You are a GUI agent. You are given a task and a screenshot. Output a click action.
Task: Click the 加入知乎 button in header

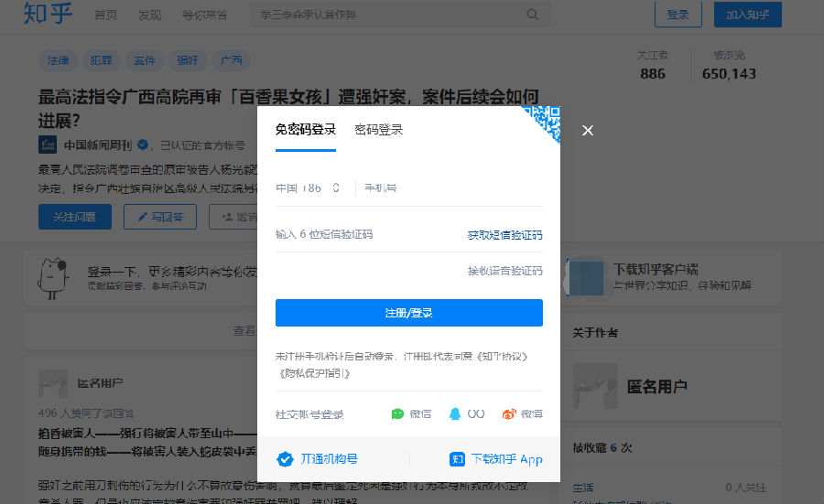coord(747,15)
